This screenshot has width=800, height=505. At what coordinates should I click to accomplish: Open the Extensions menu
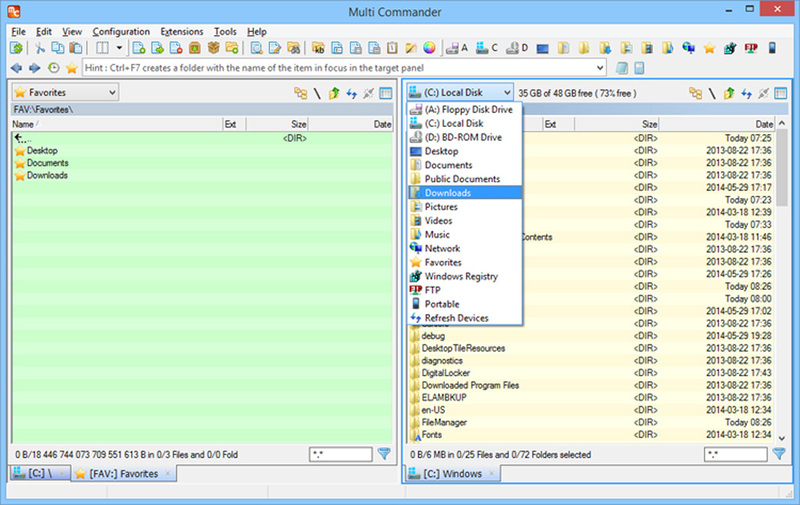tap(182, 32)
